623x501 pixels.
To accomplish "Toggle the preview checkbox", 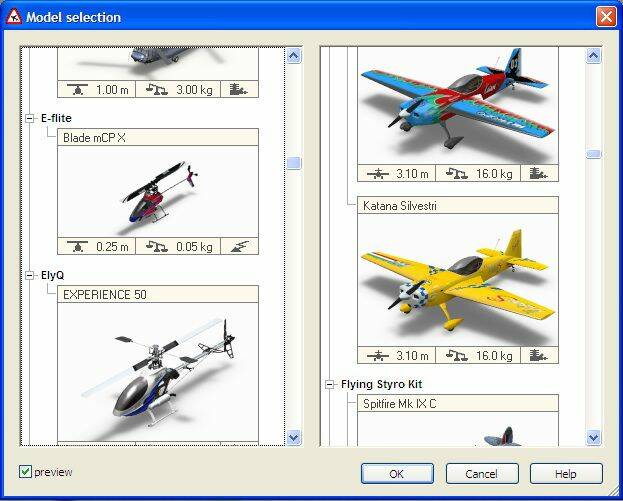I will click(26, 472).
